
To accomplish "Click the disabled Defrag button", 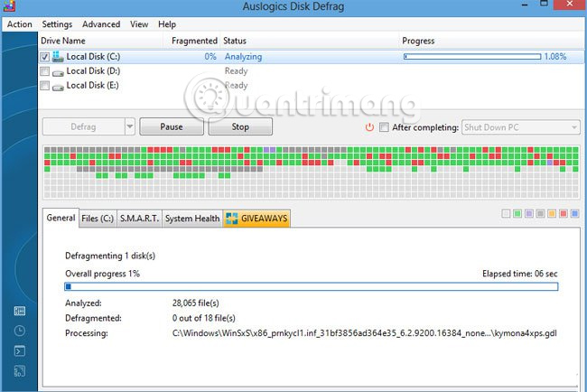I will (83, 126).
